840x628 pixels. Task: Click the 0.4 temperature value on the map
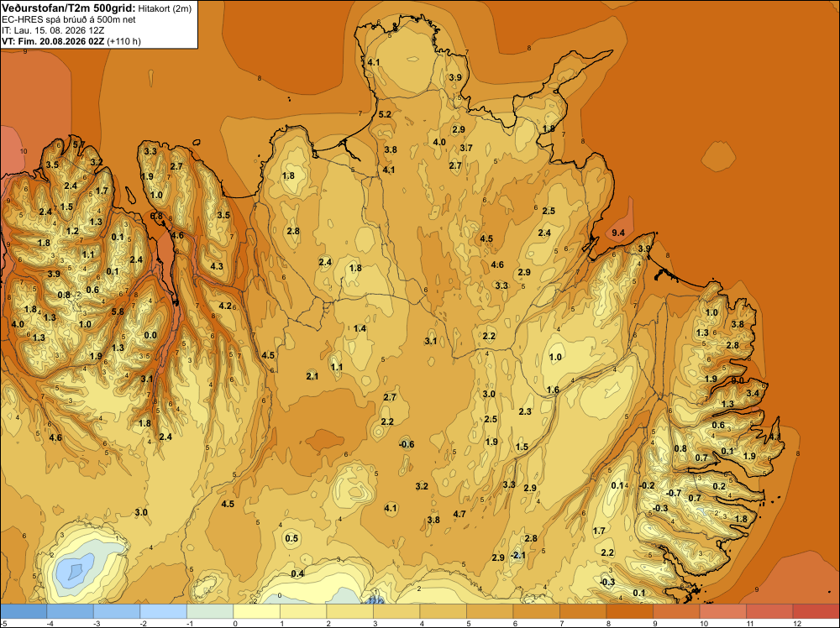click(297, 573)
